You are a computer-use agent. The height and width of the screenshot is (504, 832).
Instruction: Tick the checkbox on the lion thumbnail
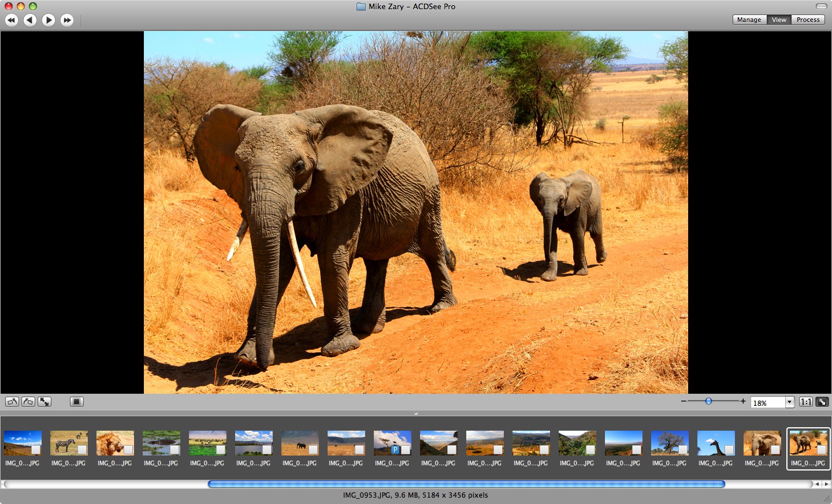pyautogui.click(x=128, y=450)
